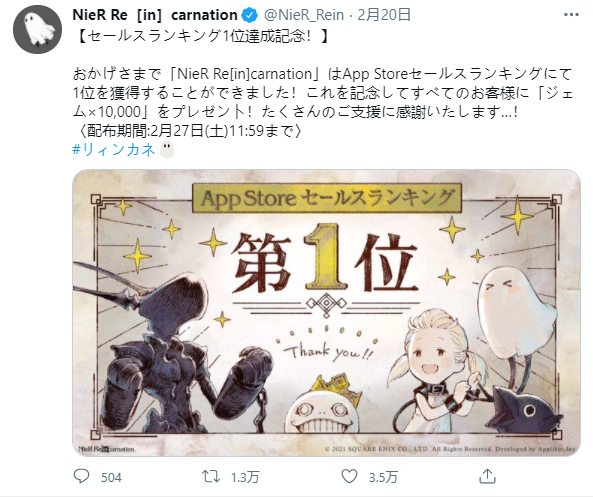Click the 【セールスランキング1位達成記念!】 heading text
This screenshot has width=593, height=498.
pyautogui.click(x=203, y=37)
